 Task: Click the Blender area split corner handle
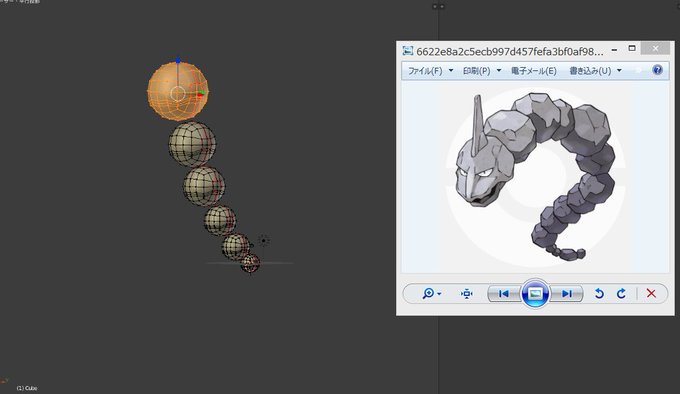pyautogui.click(x=438, y=7)
